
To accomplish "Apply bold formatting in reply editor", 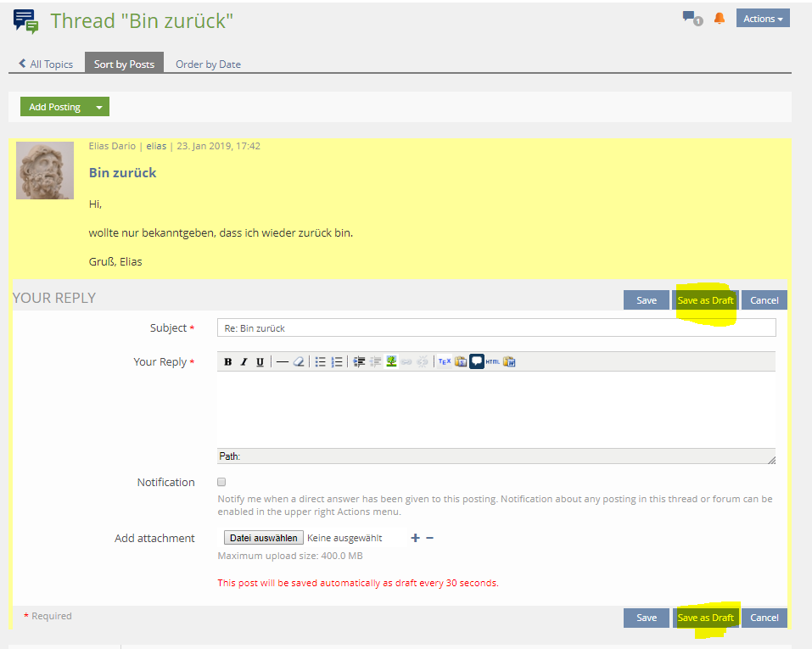I will [x=228, y=361].
